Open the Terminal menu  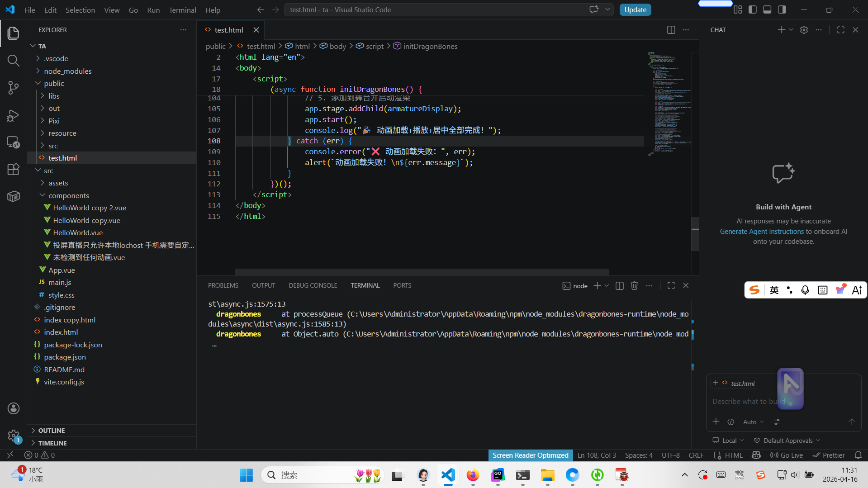[x=182, y=10]
